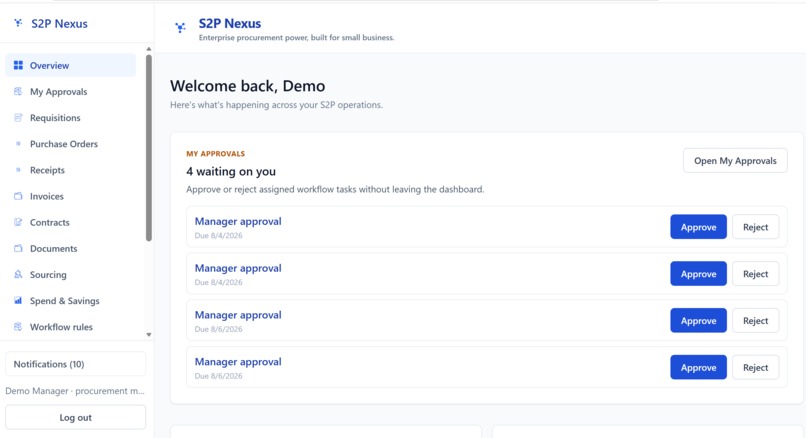Click the S2P Nexus title in sidebar

[59, 24]
